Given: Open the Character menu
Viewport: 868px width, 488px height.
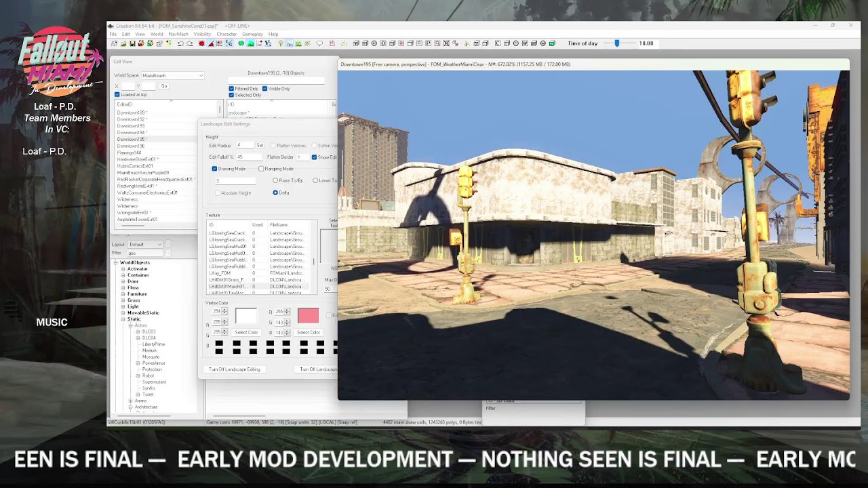Looking at the screenshot, I should 226,34.
